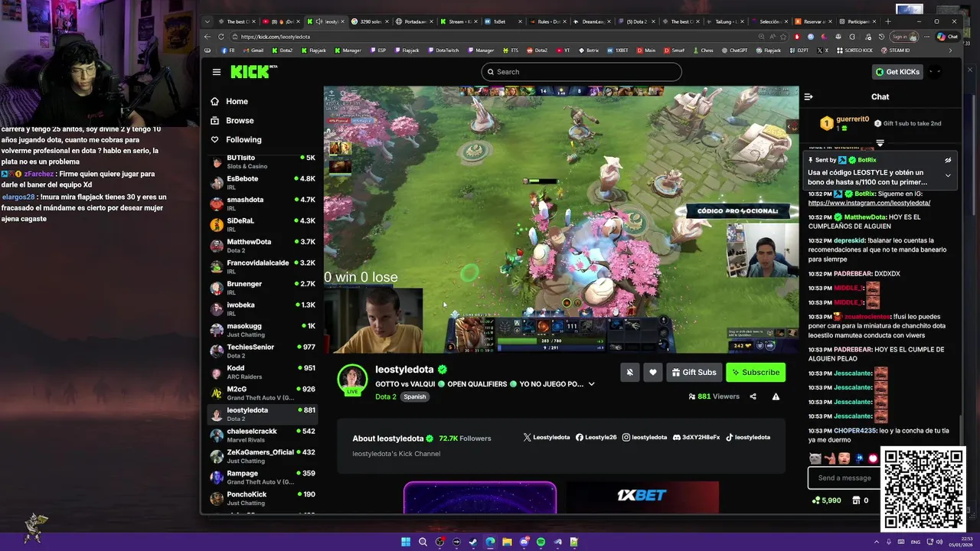Screen dimensions: 980x551
Task: Click the KICK logo
Action: click(253, 71)
